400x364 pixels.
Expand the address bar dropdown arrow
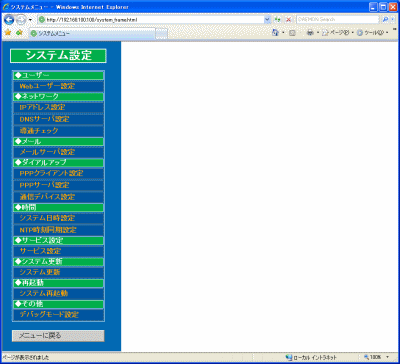pyautogui.click(x=267, y=20)
